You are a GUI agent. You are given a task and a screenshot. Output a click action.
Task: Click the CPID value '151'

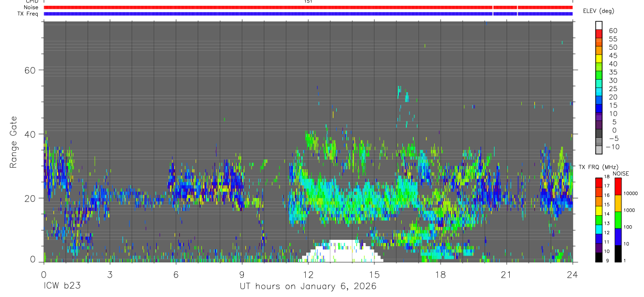click(x=308, y=2)
